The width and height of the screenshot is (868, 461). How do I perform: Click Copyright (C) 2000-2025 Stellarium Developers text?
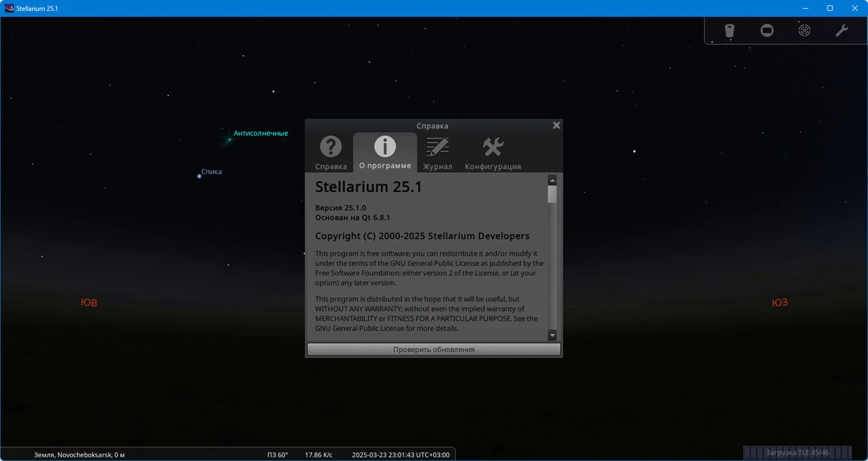[x=422, y=236]
